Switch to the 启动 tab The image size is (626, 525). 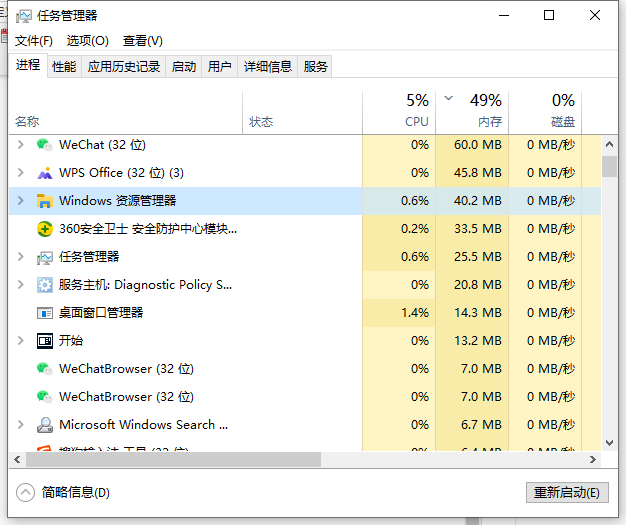[184, 66]
